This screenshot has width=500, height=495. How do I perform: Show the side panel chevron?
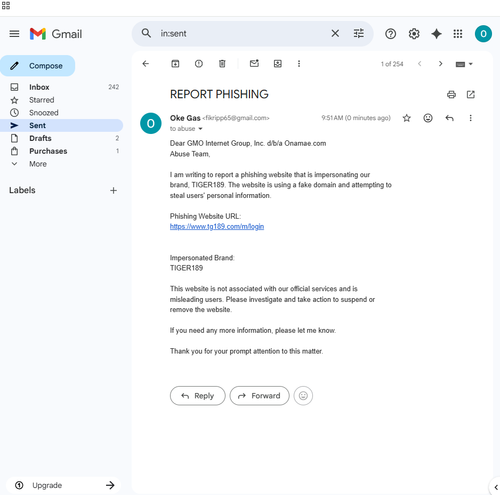point(496,487)
